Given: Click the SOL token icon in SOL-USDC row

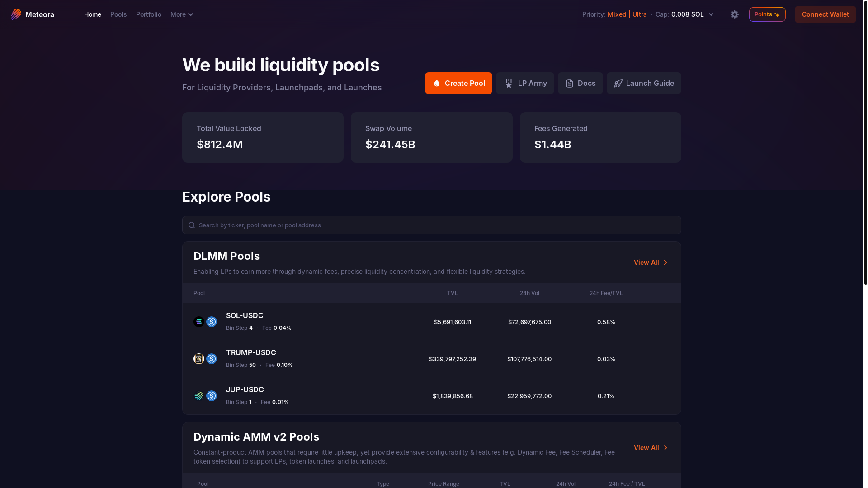Looking at the screenshot, I should click(x=199, y=322).
